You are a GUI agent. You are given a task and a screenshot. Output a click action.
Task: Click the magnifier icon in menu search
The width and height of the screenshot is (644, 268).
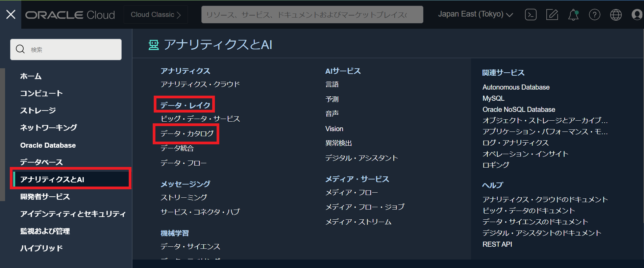click(x=20, y=49)
